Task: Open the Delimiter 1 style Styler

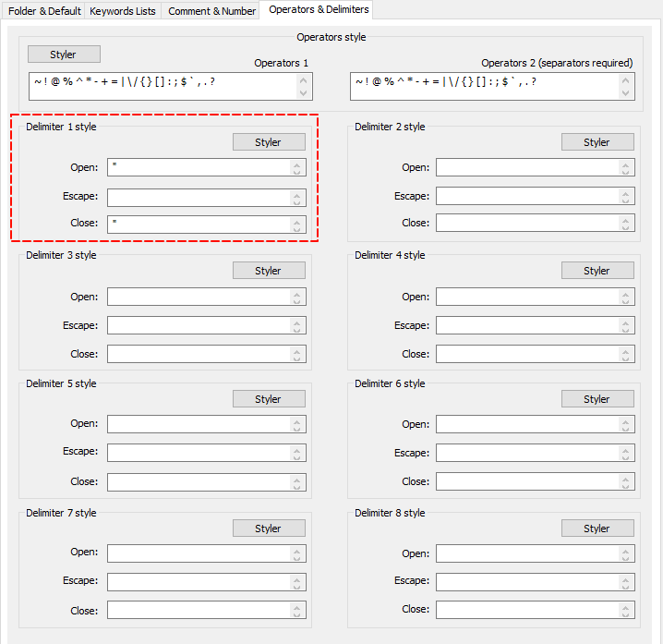Action: tap(268, 142)
